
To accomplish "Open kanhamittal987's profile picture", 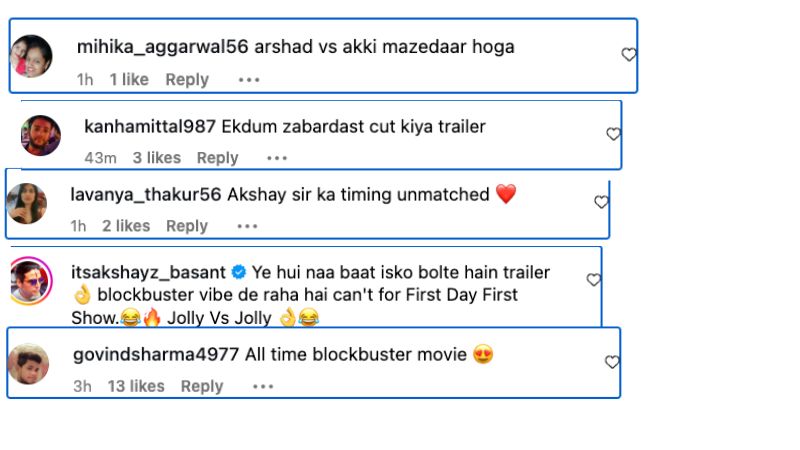I will 41,135.
